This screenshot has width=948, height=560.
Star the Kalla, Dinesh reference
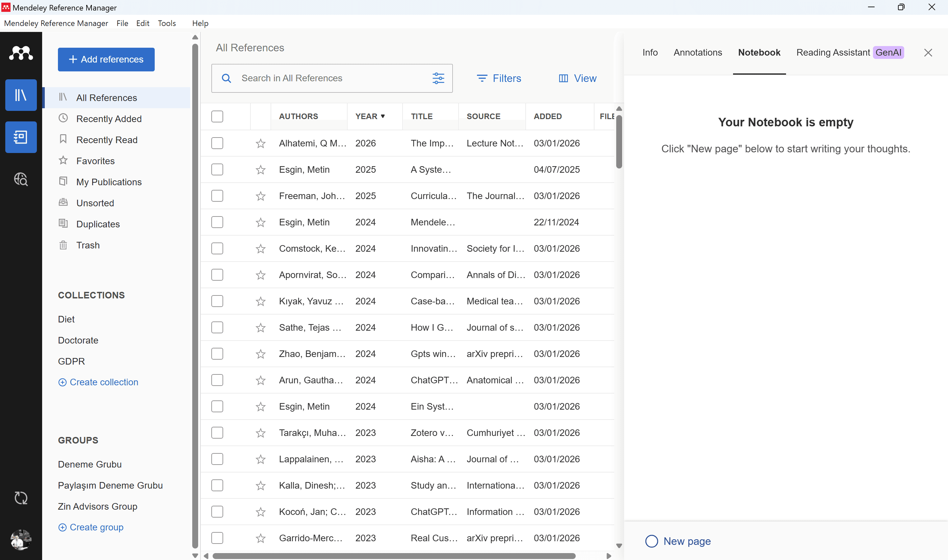pyautogui.click(x=260, y=486)
